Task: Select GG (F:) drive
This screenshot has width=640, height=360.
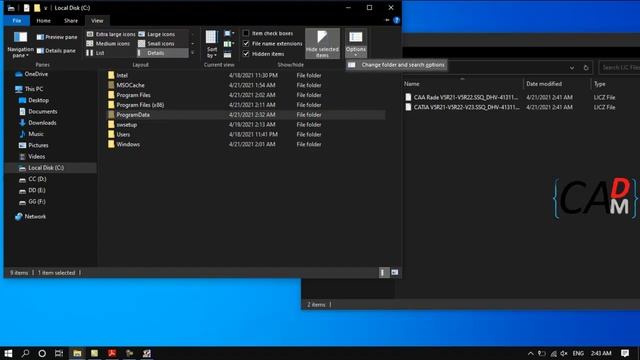Action: click(32, 202)
